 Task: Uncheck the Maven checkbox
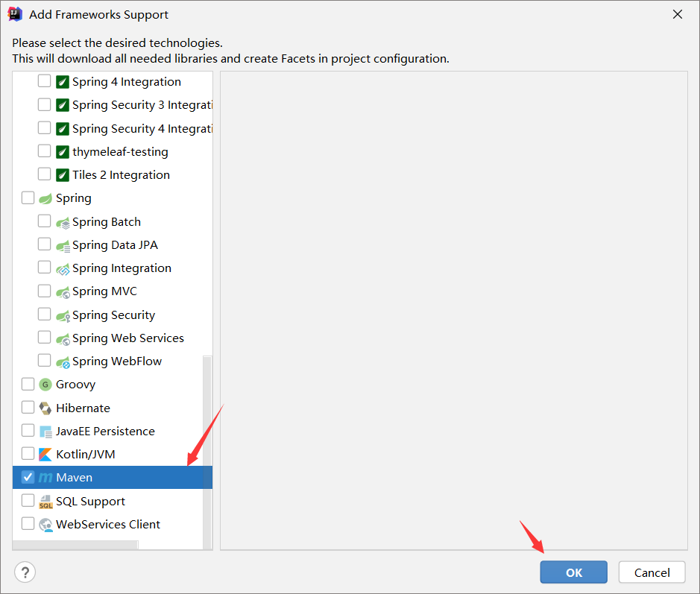pyautogui.click(x=28, y=477)
